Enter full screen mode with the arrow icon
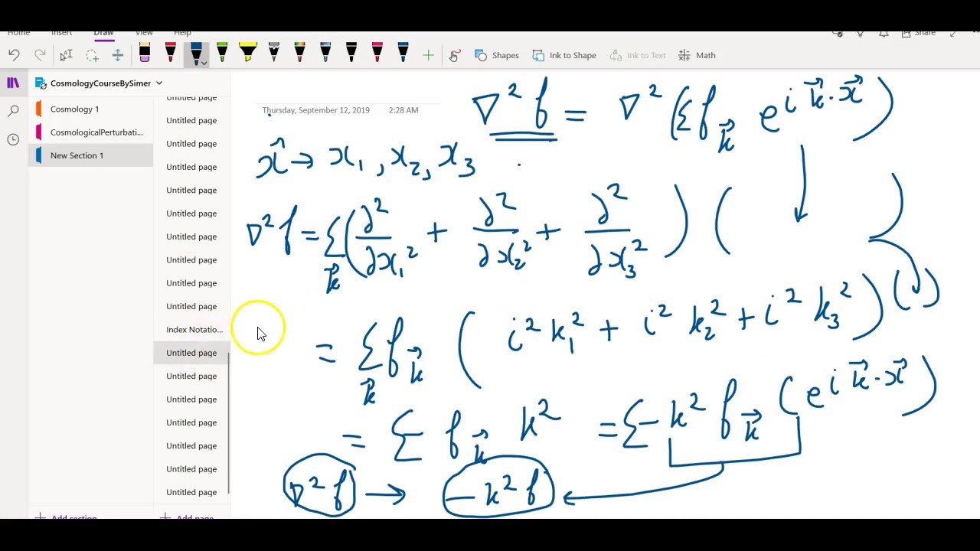 click(x=953, y=33)
